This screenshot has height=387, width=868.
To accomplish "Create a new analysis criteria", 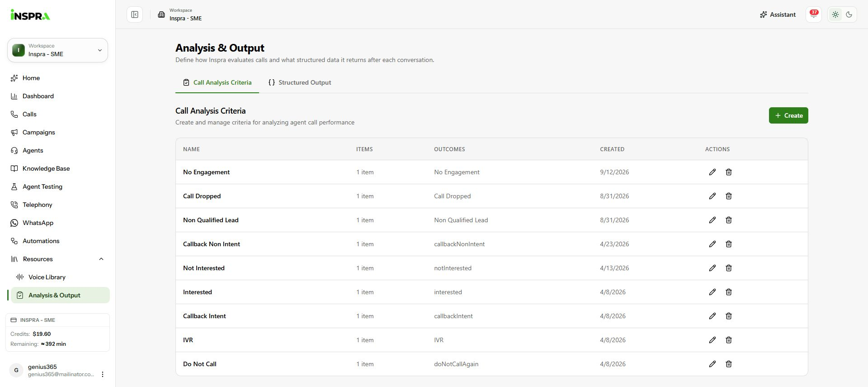I will click(x=788, y=115).
